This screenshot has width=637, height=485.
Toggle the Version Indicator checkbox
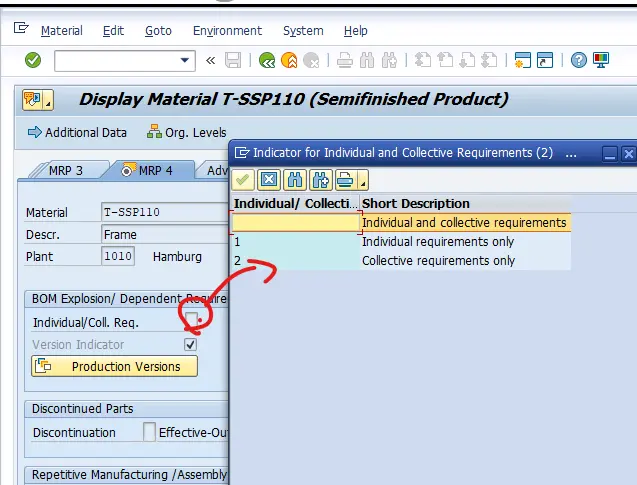[x=190, y=344]
